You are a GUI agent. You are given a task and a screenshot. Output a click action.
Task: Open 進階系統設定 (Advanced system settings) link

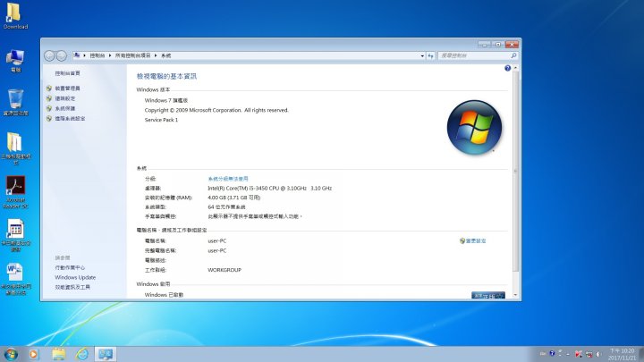70,118
